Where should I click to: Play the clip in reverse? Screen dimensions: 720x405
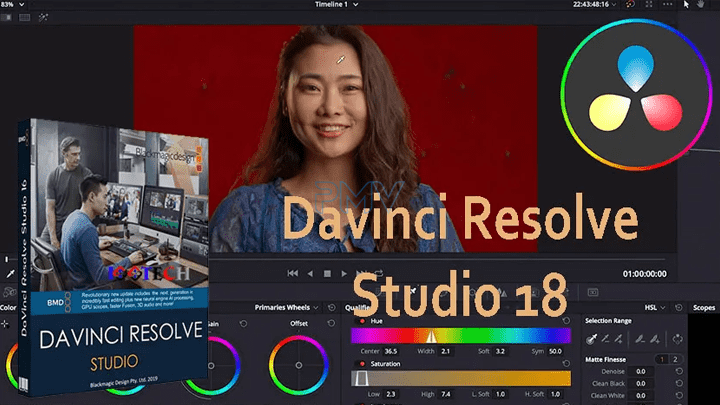click(310, 274)
